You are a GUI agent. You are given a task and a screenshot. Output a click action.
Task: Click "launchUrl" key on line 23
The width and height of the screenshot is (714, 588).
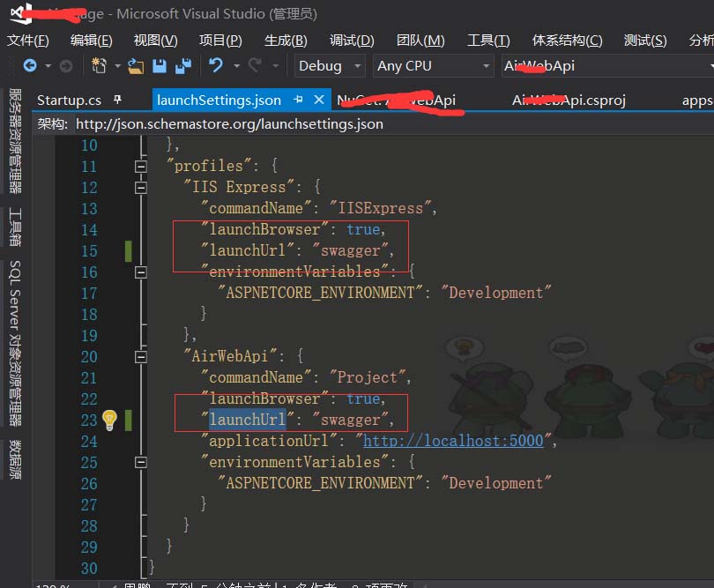tap(248, 420)
